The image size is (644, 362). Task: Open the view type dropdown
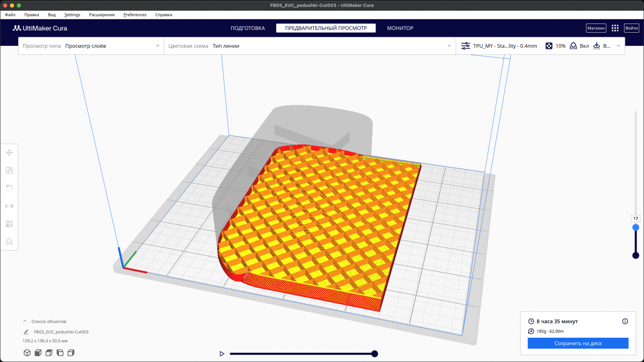pyautogui.click(x=91, y=46)
